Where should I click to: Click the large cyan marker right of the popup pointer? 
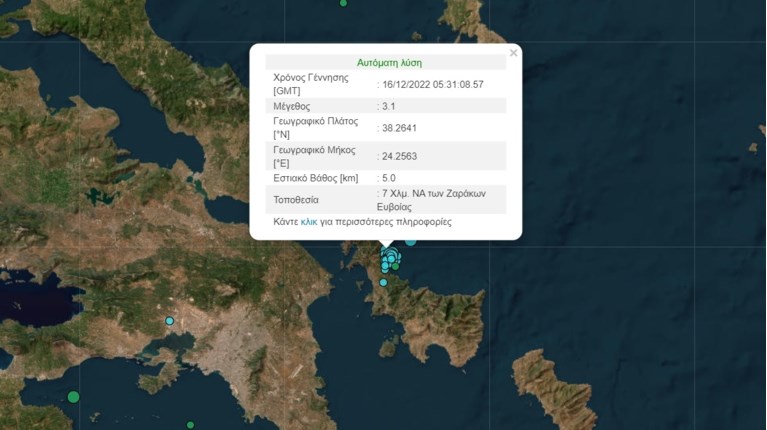(x=410, y=241)
